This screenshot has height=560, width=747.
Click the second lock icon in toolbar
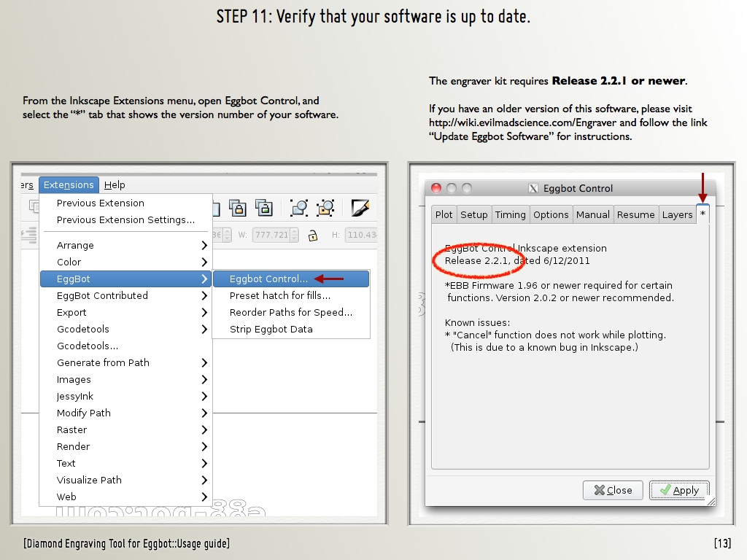[x=263, y=209]
